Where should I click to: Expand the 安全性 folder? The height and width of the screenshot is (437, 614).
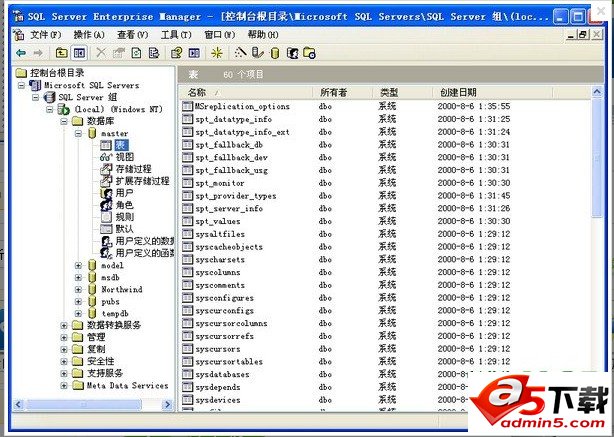click(x=64, y=361)
